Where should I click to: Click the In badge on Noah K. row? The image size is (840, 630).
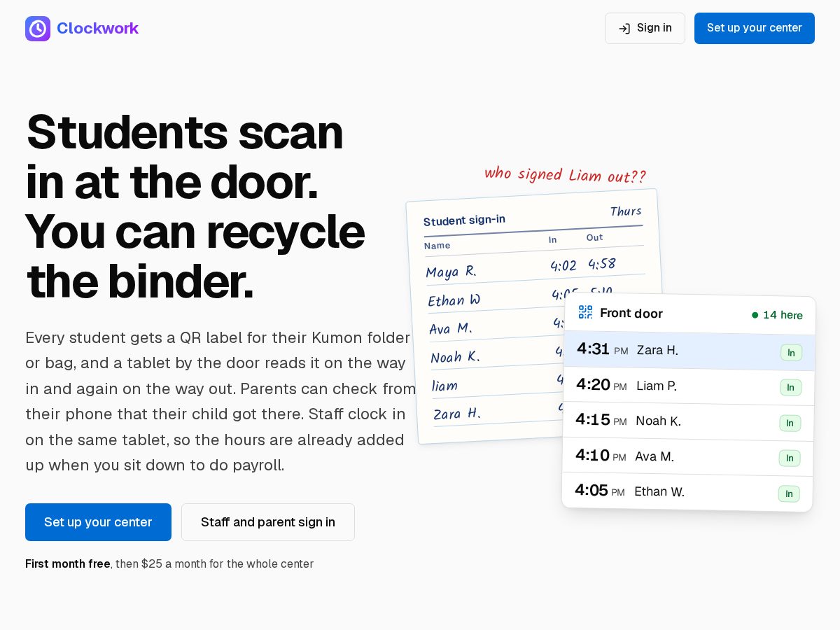[790, 423]
